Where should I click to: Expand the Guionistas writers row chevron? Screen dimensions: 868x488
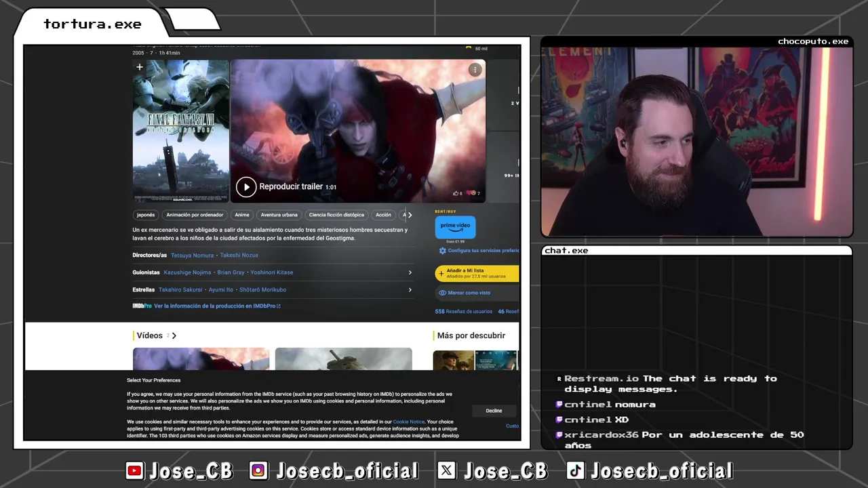(x=410, y=272)
